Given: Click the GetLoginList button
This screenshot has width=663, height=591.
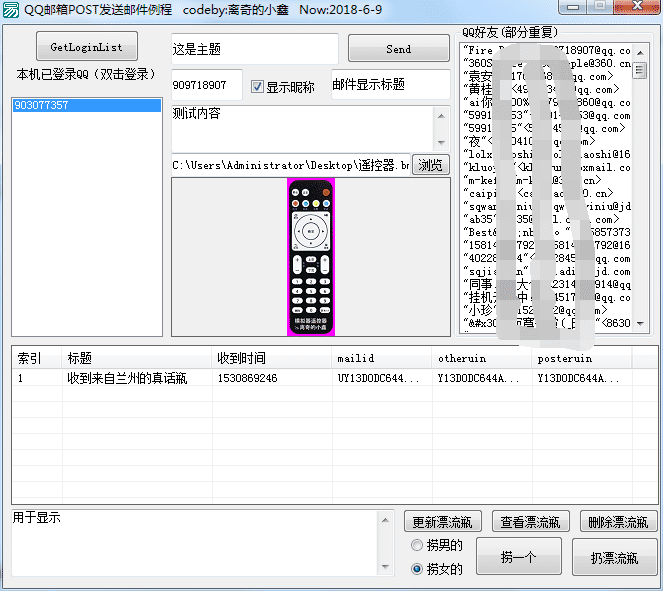Looking at the screenshot, I should [87, 47].
